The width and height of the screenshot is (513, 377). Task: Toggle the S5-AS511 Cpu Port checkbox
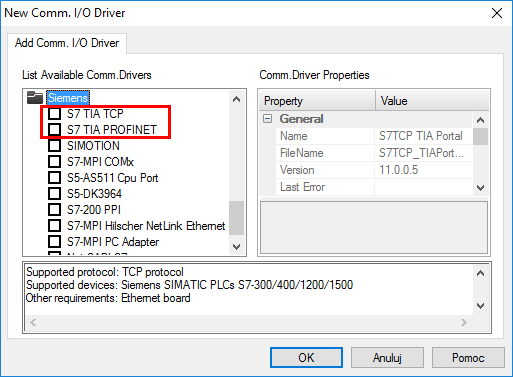[x=54, y=178]
